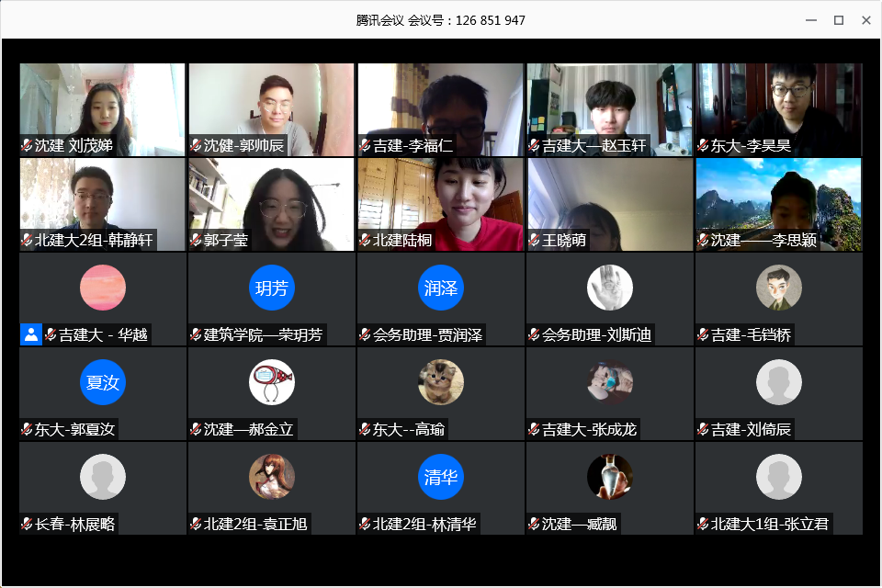Viewport: 882px width, 588px height.
Task: Click the hand-drawing avatar of 会务助理-刘斯迪
Action: click(x=610, y=288)
